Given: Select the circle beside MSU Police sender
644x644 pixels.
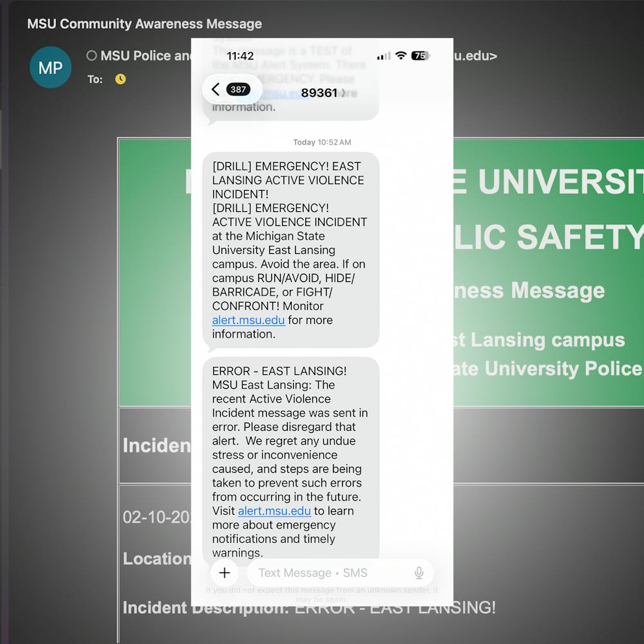Looking at the screenshot, I should coord(91,56).
